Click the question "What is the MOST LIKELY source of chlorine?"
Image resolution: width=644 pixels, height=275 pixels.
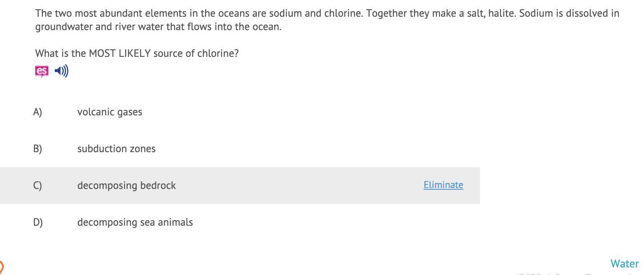(x=137, y=53)
